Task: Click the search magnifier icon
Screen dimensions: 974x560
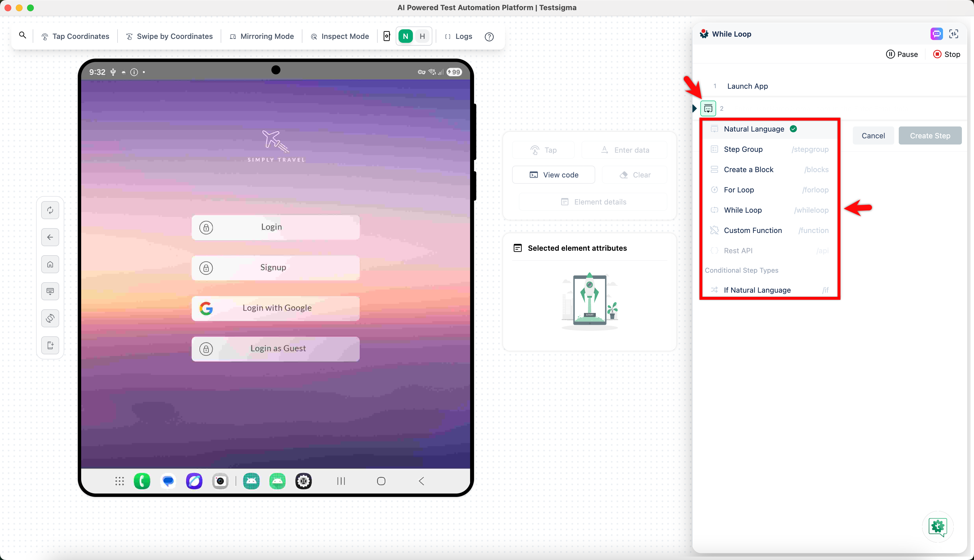Action: click(x=23, y=36)
